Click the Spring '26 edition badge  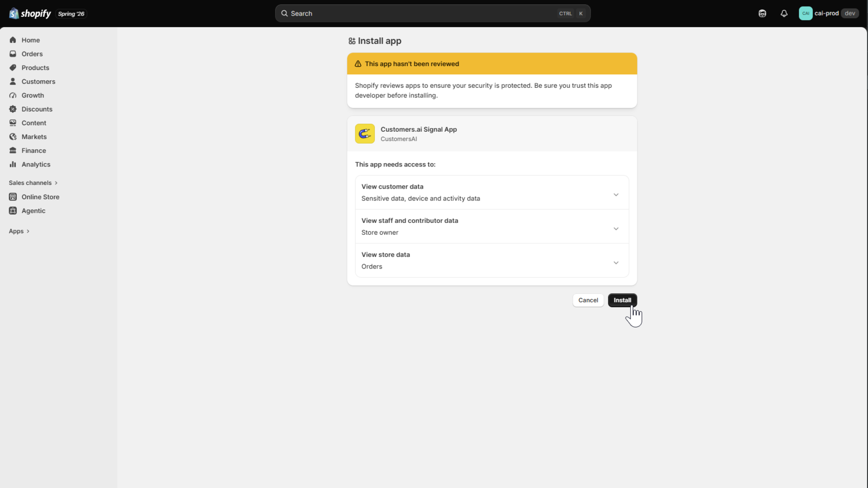[x=71, y=14]
